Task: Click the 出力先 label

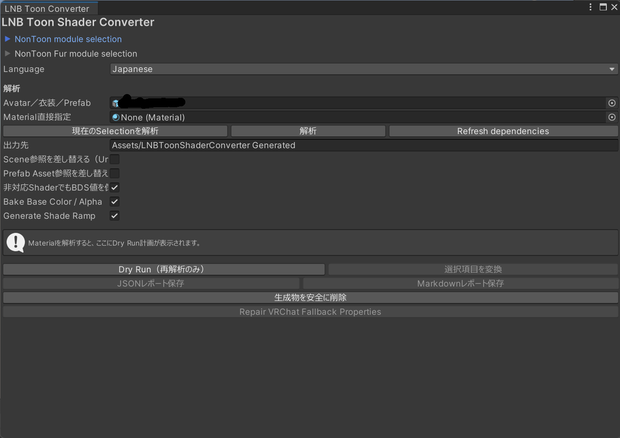Action: 16,145
